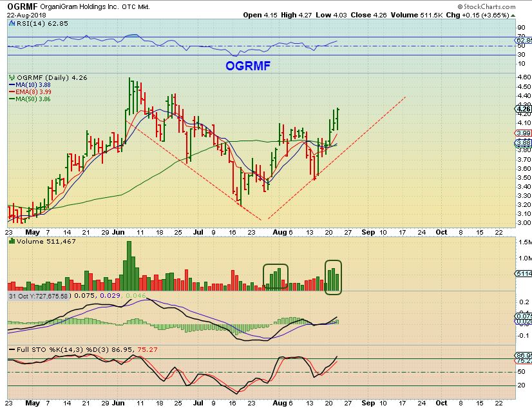Screen dimensions: 532x408
Task: Click the 'Volume 511,467' panel label
Action: pyautogui.click(x=46, y=241)
